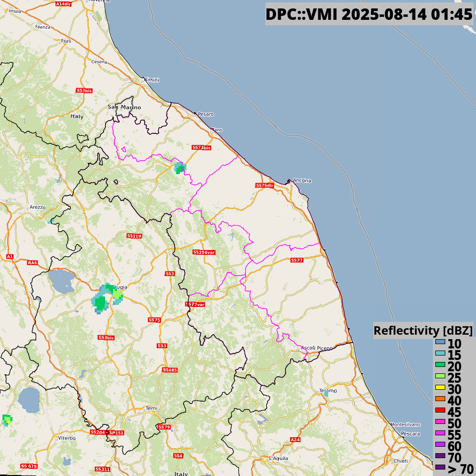Click the SS79 road shield near Terni
Screen dimensions: 476x476
[164, 427]
